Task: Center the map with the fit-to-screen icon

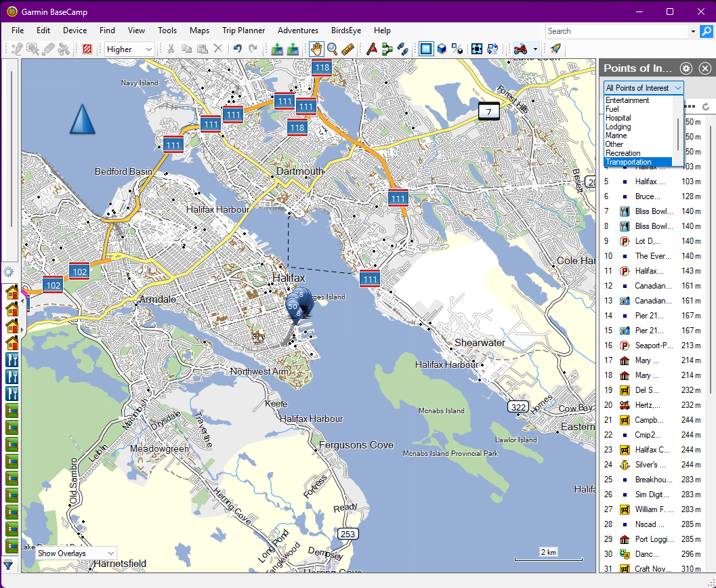Action: tap(477, 49)
